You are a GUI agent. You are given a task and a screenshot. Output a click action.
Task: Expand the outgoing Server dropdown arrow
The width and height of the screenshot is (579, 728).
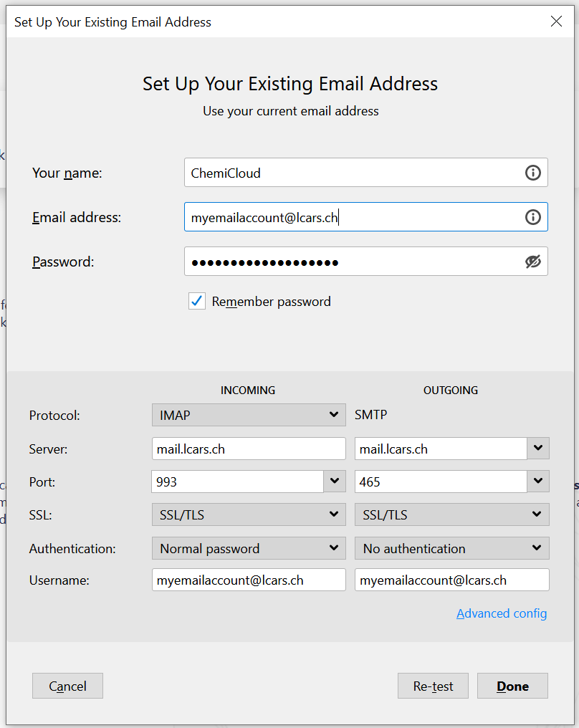538,449
